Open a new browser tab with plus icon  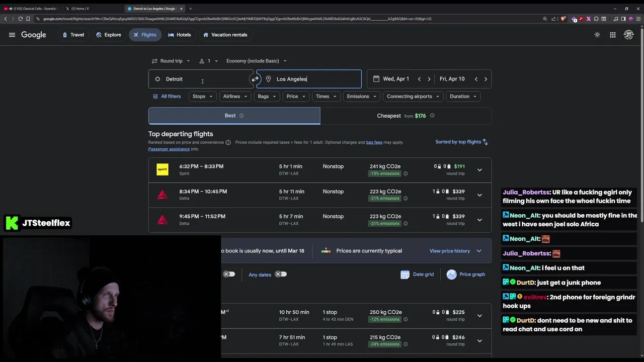point(191,9)
